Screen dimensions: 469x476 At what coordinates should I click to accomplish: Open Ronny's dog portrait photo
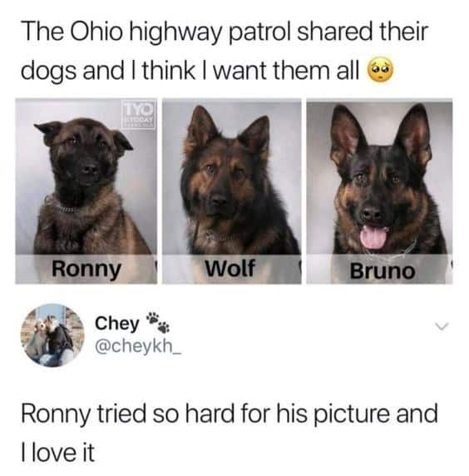coord(86,191)
